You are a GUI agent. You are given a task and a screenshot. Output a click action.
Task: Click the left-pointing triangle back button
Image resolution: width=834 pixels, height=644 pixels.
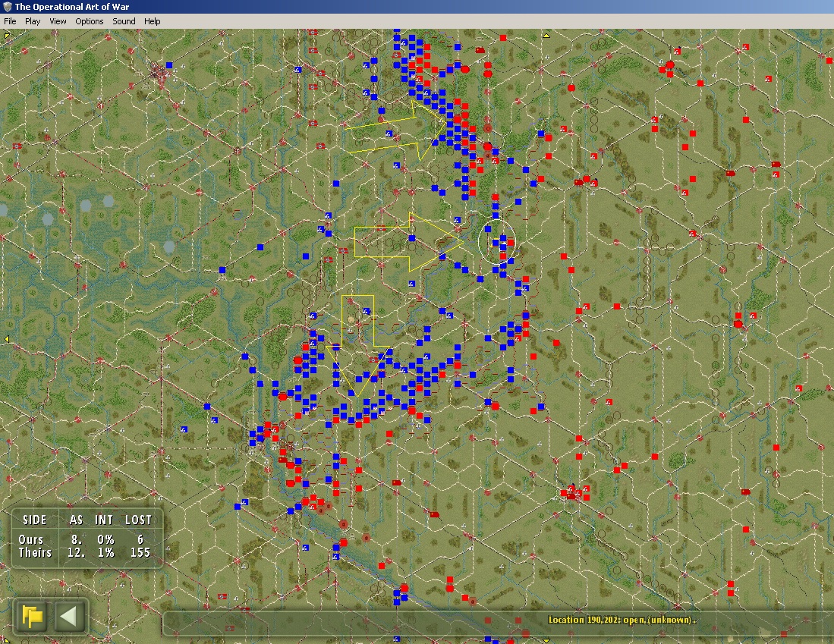click(68, 617)
